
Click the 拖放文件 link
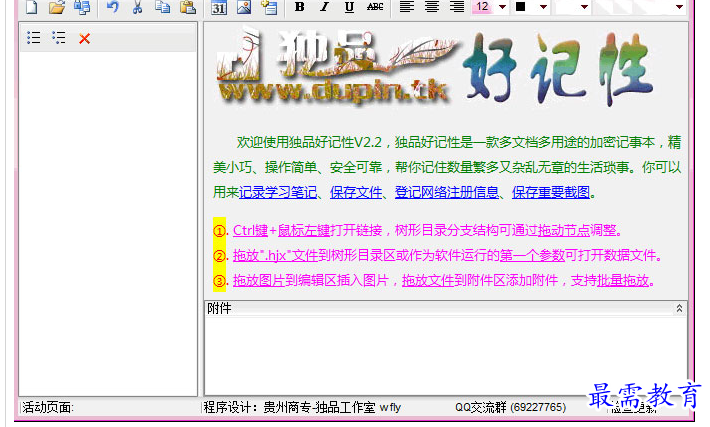click(x=428, y=280)
